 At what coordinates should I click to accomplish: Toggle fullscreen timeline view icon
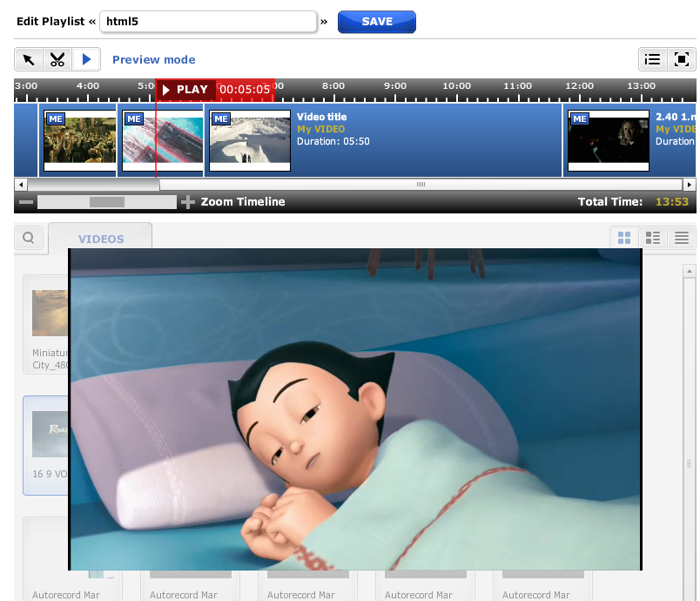point(681,59)
